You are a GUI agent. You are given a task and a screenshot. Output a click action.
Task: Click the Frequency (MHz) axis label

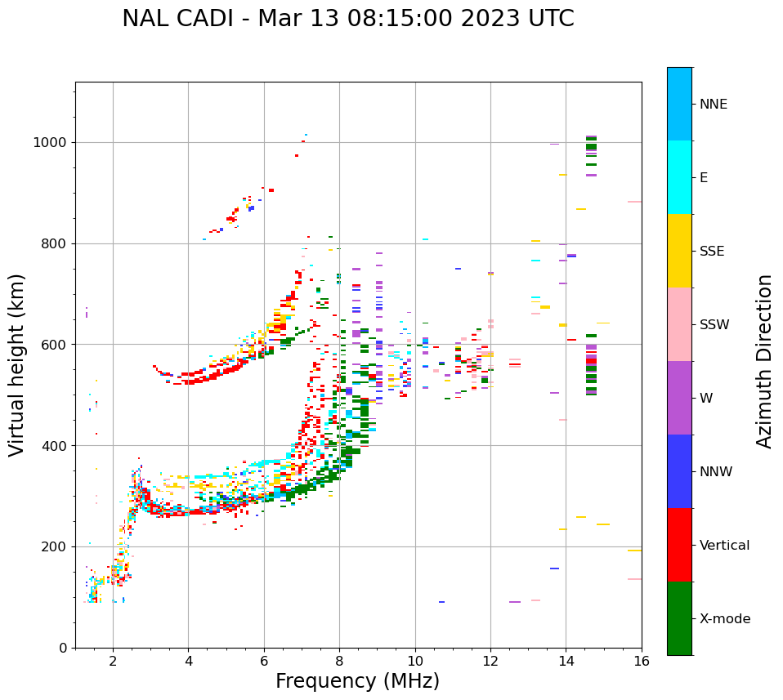(x=357, y=681)
